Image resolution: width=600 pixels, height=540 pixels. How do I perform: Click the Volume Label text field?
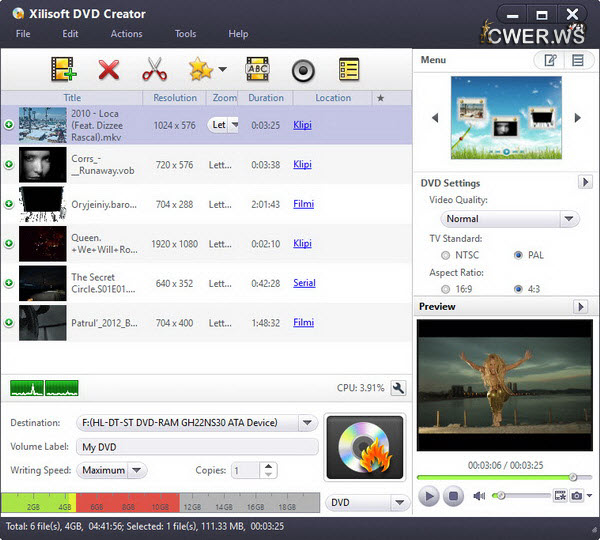pyautogui.click(x=196, y=447)
